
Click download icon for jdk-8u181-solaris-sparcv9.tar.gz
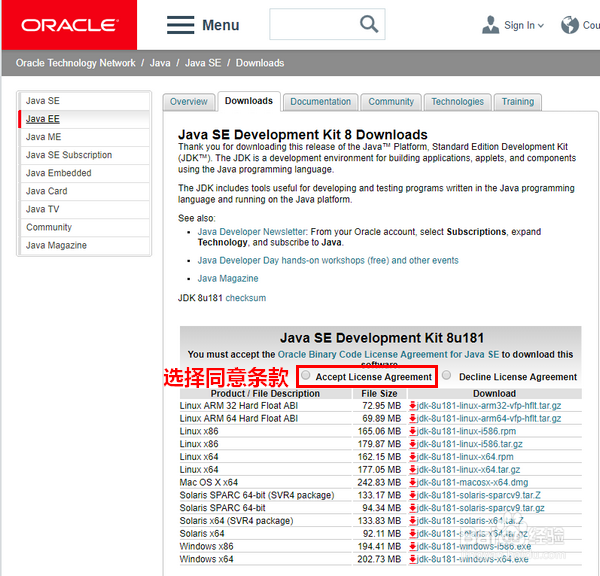(x=412, y=508)
